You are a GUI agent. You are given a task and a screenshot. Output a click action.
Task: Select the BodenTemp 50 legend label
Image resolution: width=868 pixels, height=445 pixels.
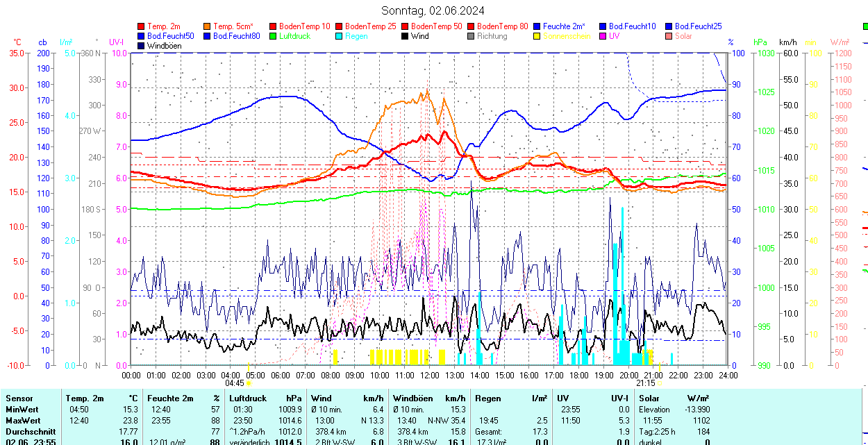(x=437, y=26)
